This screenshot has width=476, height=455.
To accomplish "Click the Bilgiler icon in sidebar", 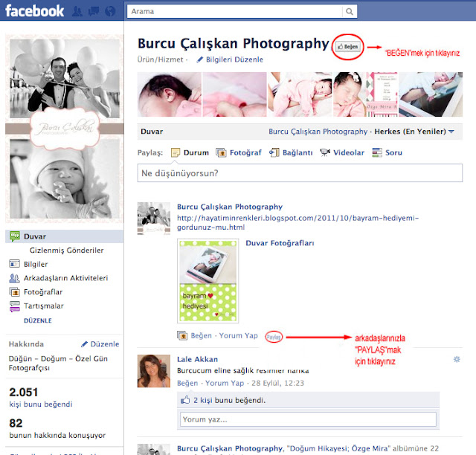I will (15, 264).
